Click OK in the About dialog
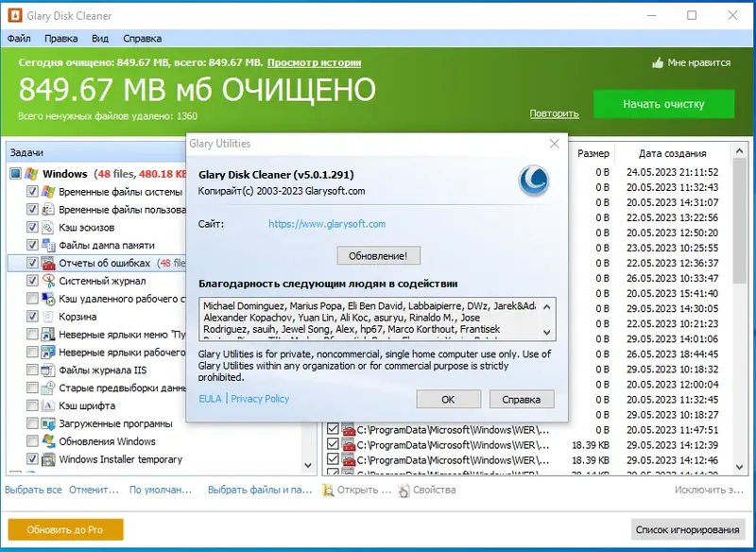756x552 pixels. (448, 399)
